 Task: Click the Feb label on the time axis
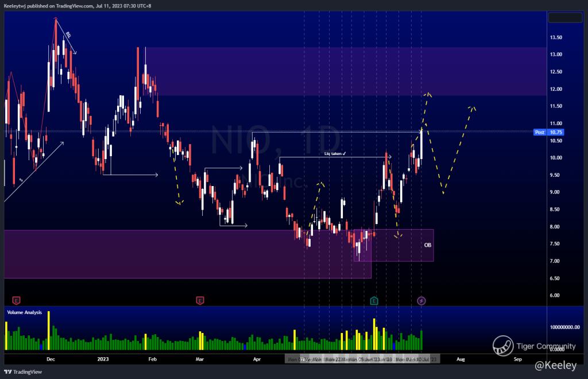coord(152,359)
